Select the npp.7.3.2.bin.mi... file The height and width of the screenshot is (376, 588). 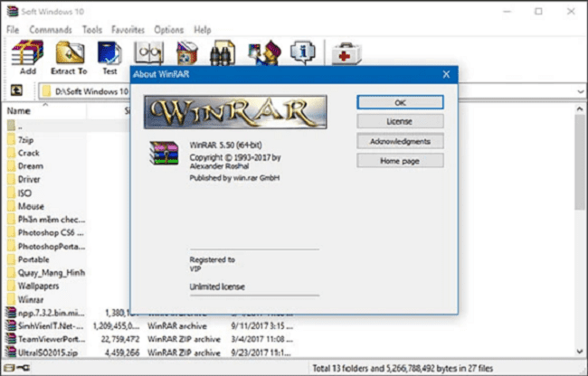[x=52, y=313]
